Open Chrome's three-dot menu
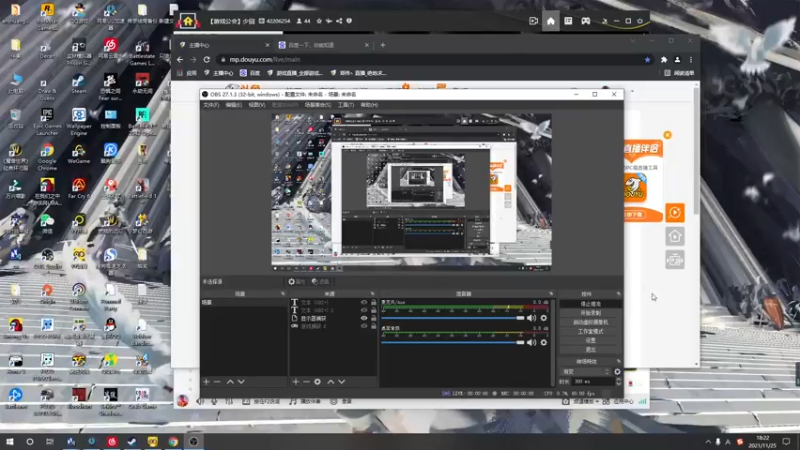This screenshot has height=450, width=800. [691, 60]
